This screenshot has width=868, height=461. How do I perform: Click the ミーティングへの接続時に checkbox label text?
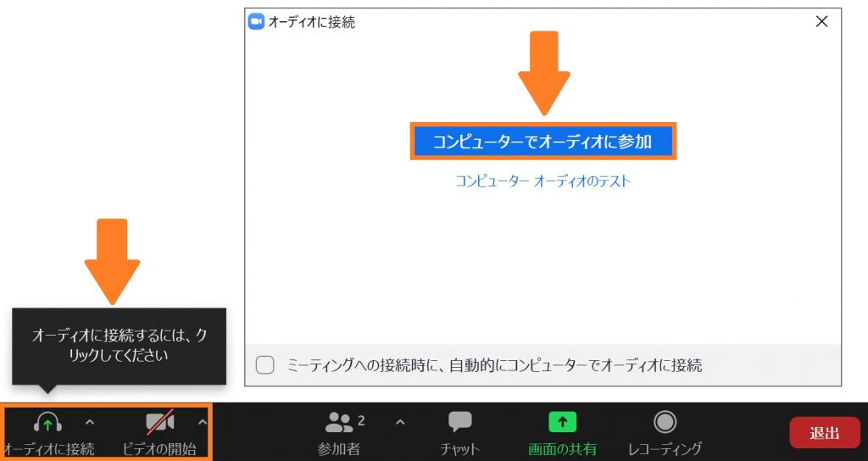[x=494, y=365]
